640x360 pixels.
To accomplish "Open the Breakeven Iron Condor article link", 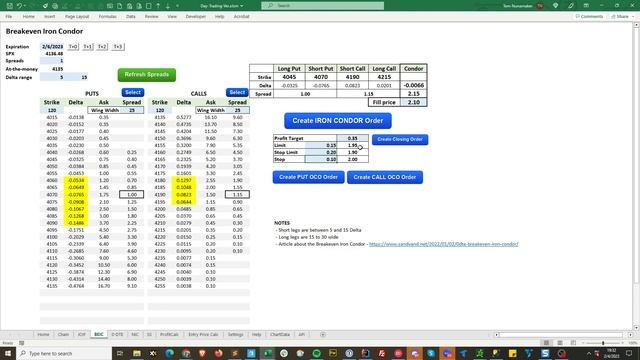I will 443,244.
